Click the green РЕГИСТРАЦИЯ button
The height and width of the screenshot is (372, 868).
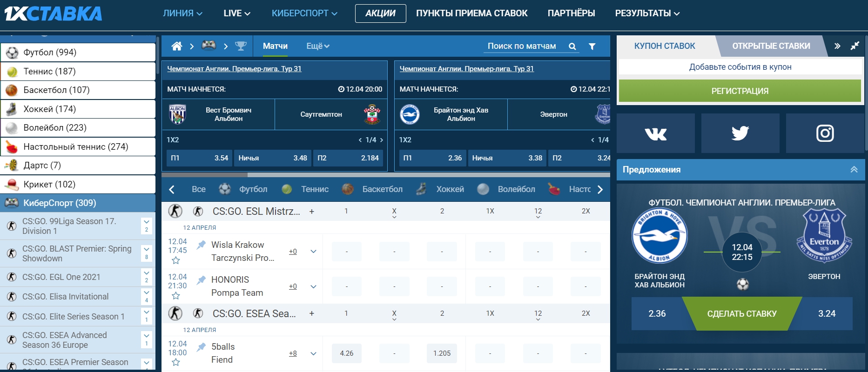(740, 91)
